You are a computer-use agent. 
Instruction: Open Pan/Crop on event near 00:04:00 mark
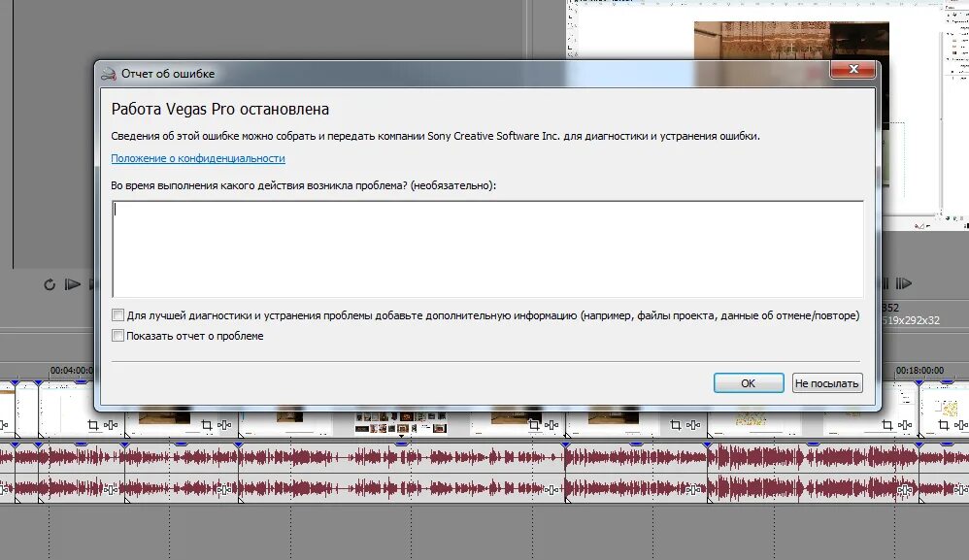[x=92, y=425]
